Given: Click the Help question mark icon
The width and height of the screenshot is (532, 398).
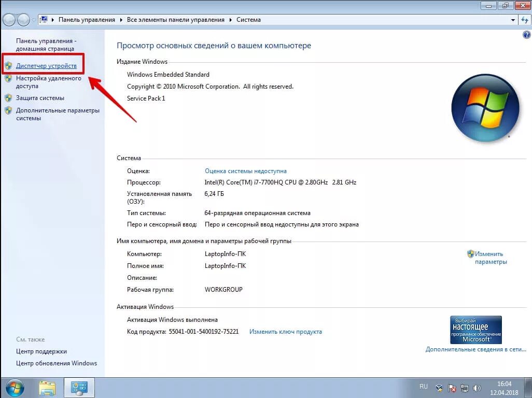Looking at the screenshot, I should pyautogui.click(x=527, y=35).
